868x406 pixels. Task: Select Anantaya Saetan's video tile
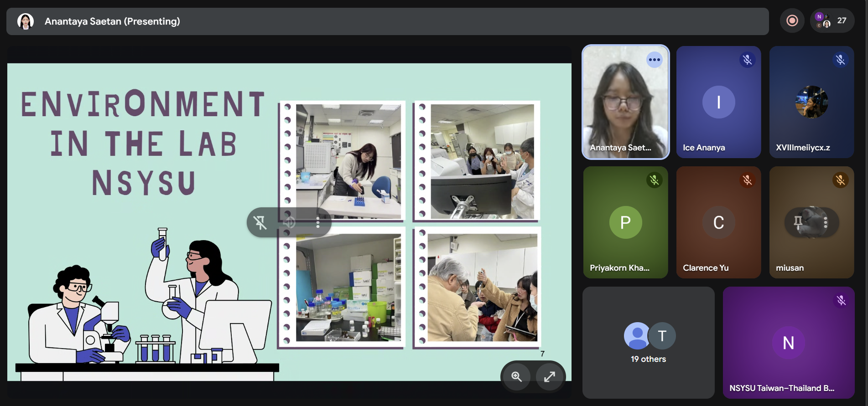[x=626, y=102]
